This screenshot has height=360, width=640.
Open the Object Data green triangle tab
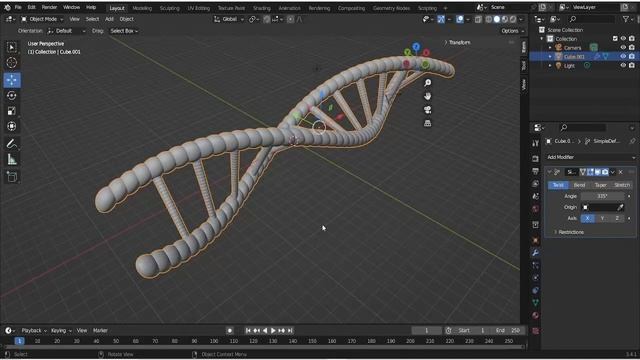click(536, 302)
